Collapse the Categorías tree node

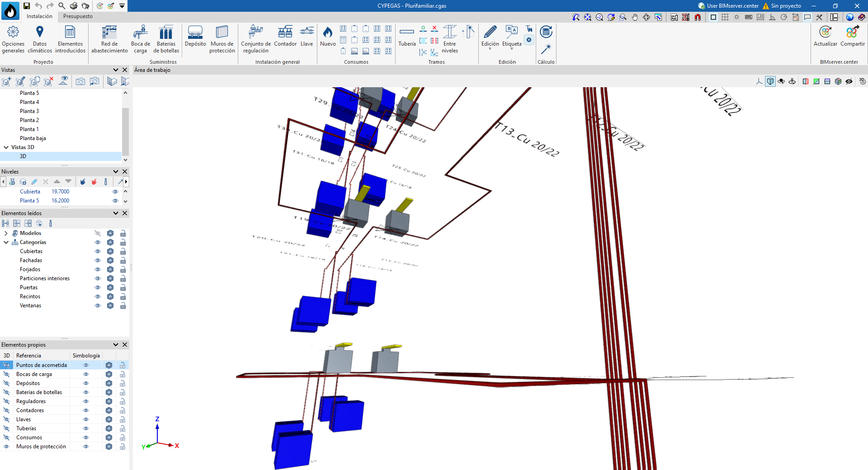coord(6,242)
